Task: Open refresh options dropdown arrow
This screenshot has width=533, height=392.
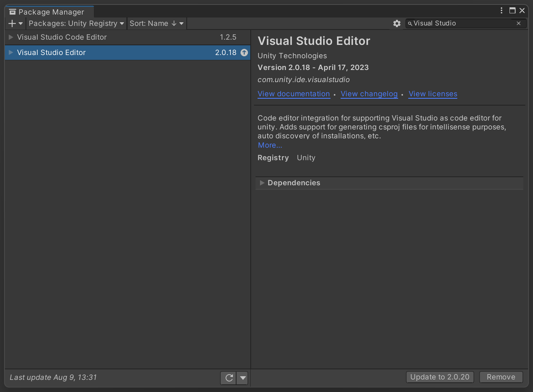Action: click(x=243, y=378)
